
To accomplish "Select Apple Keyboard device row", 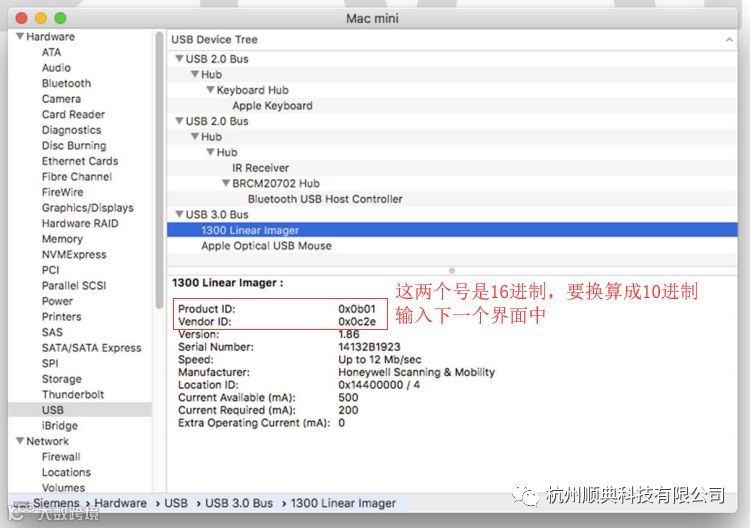I will point(452,105).
